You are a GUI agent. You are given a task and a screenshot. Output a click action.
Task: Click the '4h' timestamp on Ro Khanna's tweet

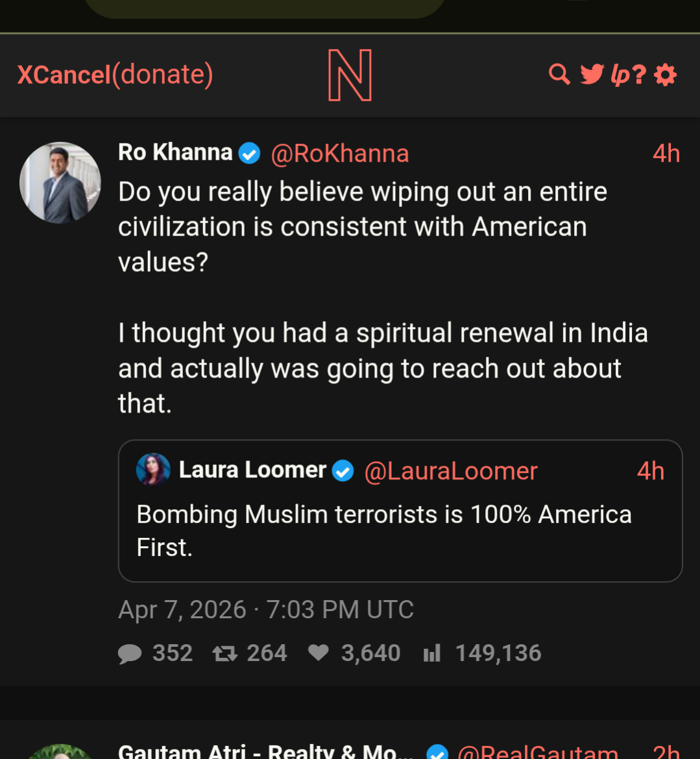click(666, 154)
